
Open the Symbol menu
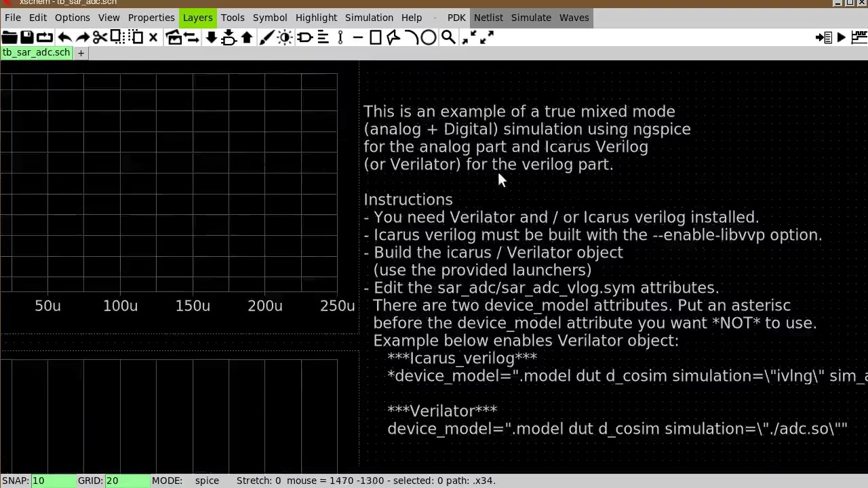coord(270,17)
